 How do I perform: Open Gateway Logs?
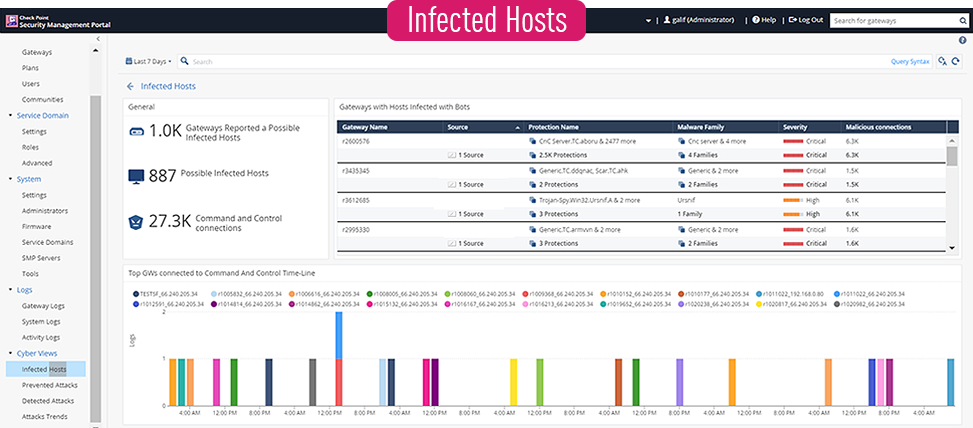(x=43, y=306)
